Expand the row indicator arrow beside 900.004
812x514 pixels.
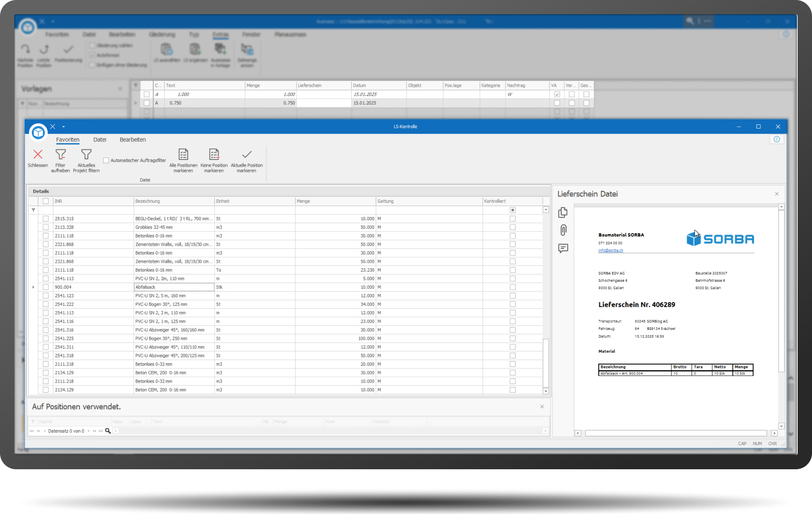33,287
